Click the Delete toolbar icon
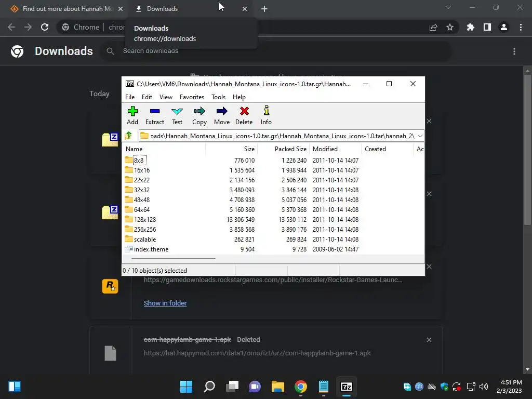The height and width of the screenshot is (399, 532). 244,115
